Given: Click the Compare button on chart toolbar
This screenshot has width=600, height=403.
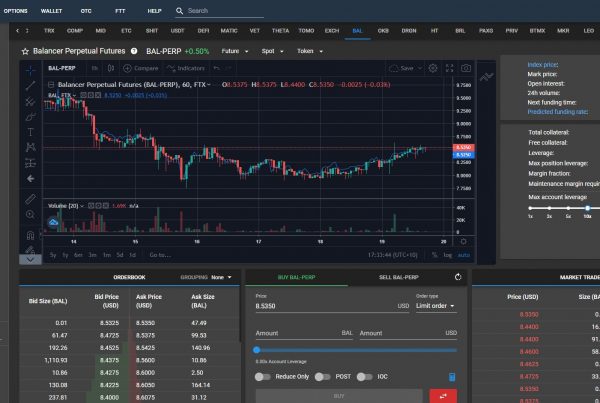Looking at the screenshot, I should pos(142,69).
